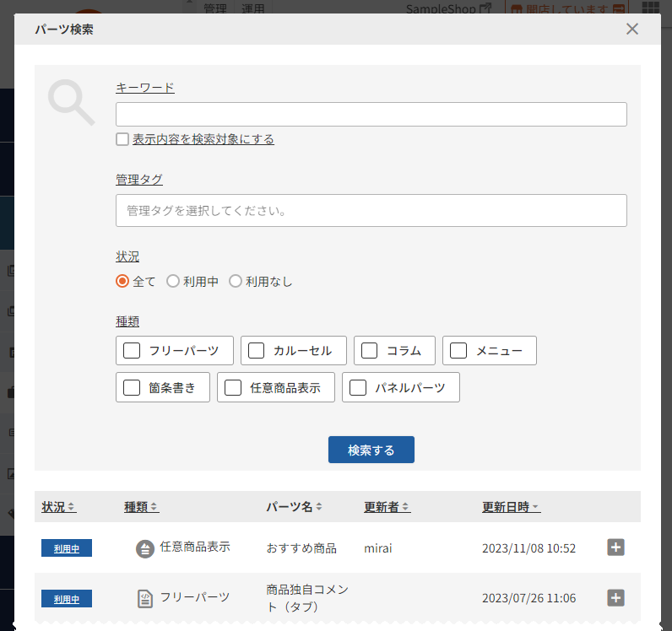Click the plus icon for 商品独自コメント row

(x=616, y=598)
